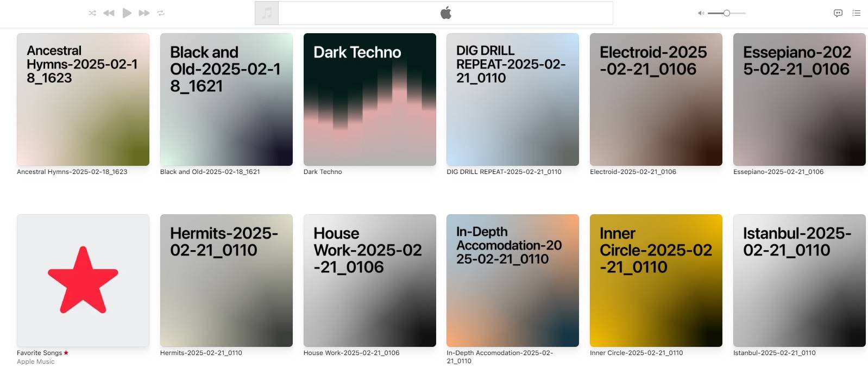The image size is (868, 379).
Task: Open the Black and Old playlist cover
Action: click(226, 100)
